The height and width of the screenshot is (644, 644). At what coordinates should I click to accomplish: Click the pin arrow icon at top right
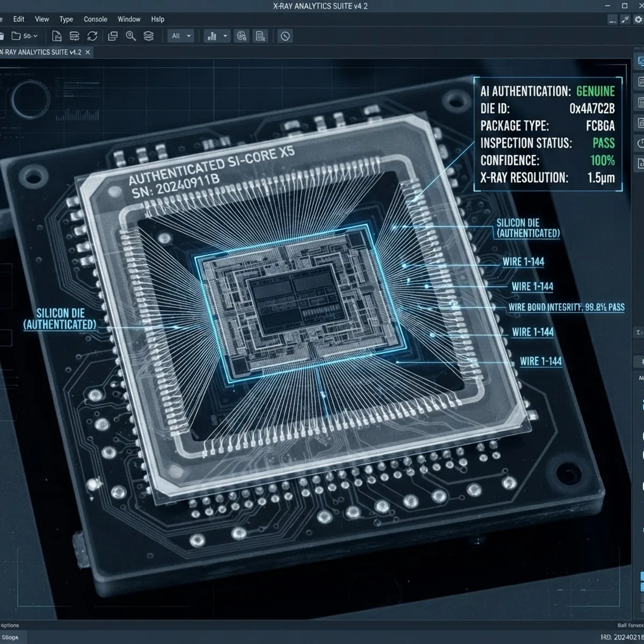pos(625,19)
